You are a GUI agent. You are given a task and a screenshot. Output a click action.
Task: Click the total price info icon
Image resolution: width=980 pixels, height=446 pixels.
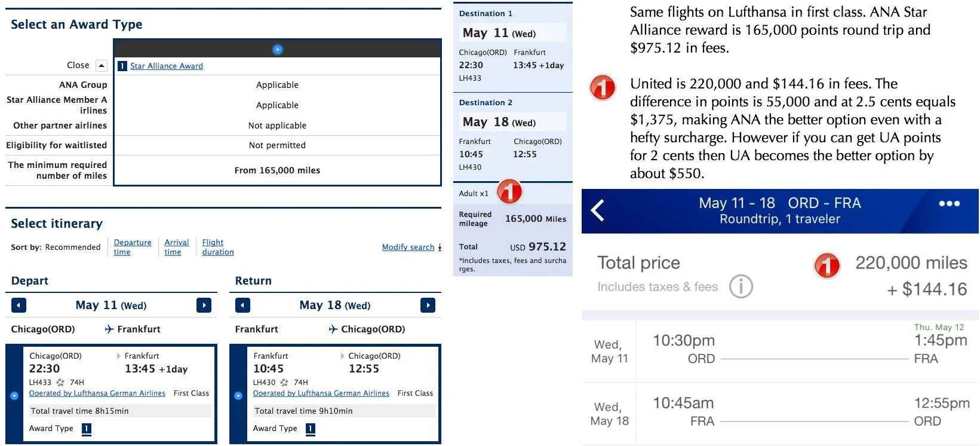741,287
